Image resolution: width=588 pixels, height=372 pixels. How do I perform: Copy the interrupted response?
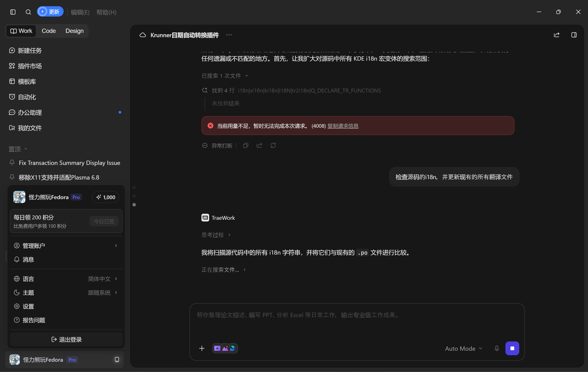246,145
